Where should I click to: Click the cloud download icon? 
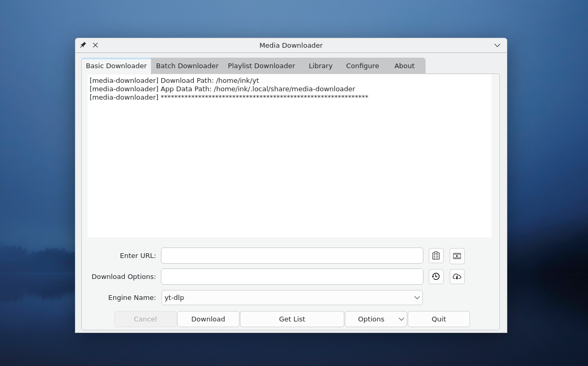point(457,276)
